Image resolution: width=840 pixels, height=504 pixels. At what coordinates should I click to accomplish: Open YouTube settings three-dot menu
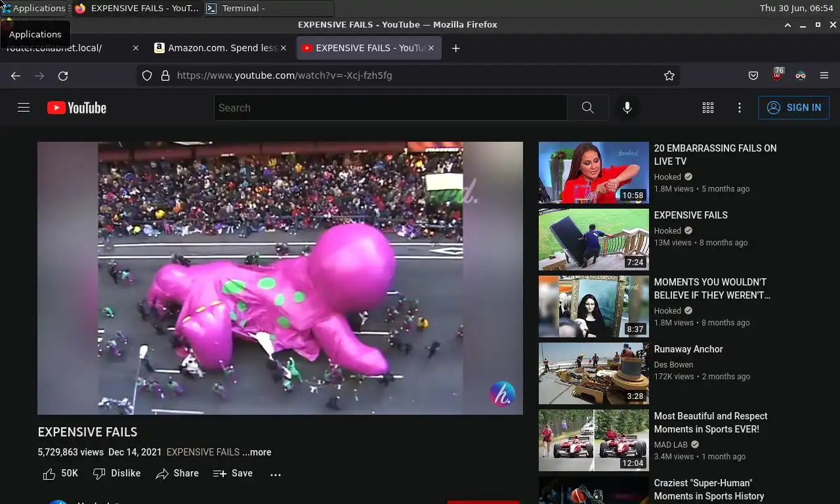pyautogui.click(x=740, y=108)
